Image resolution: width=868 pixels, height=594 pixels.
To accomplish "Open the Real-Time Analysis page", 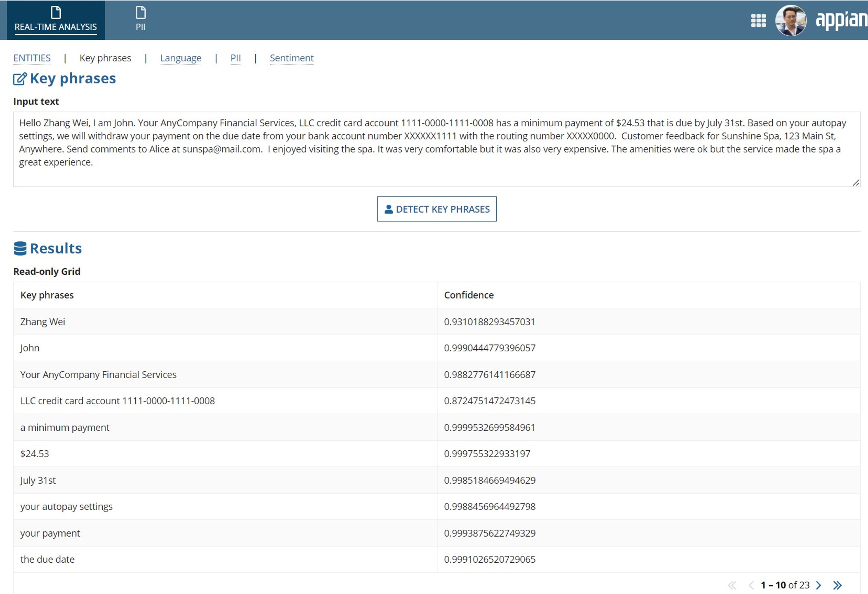I will pyautogui.click(x=56, y=20).
